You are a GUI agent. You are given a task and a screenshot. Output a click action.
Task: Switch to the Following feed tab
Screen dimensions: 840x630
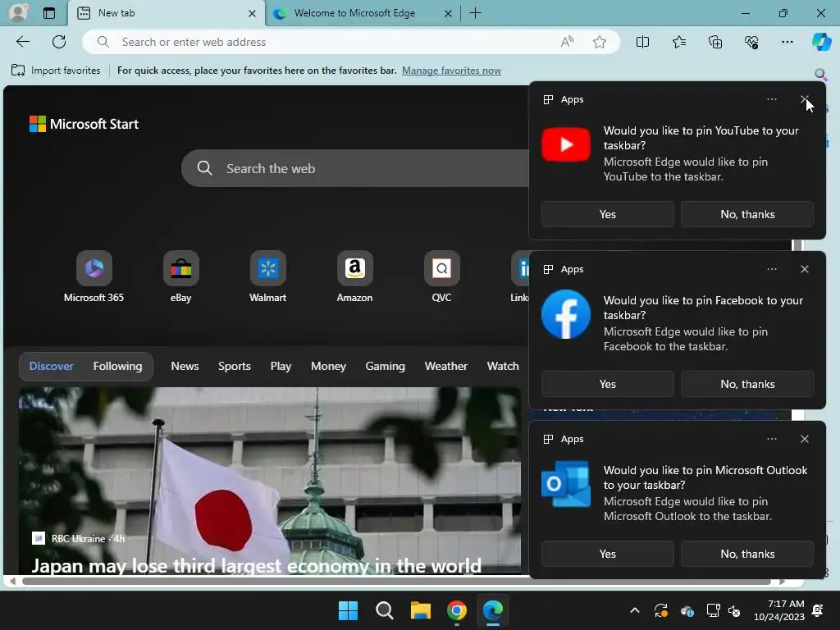(x=117, y=366)
